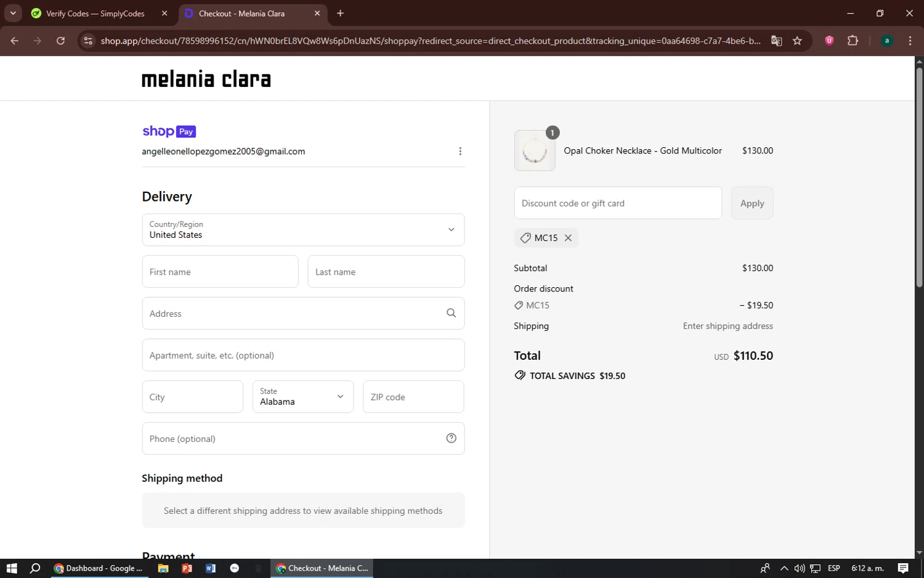Go back with the browser back arrow
Image resolution: width=924 pixels, height=578 pixels.
(x=14, y=41)
